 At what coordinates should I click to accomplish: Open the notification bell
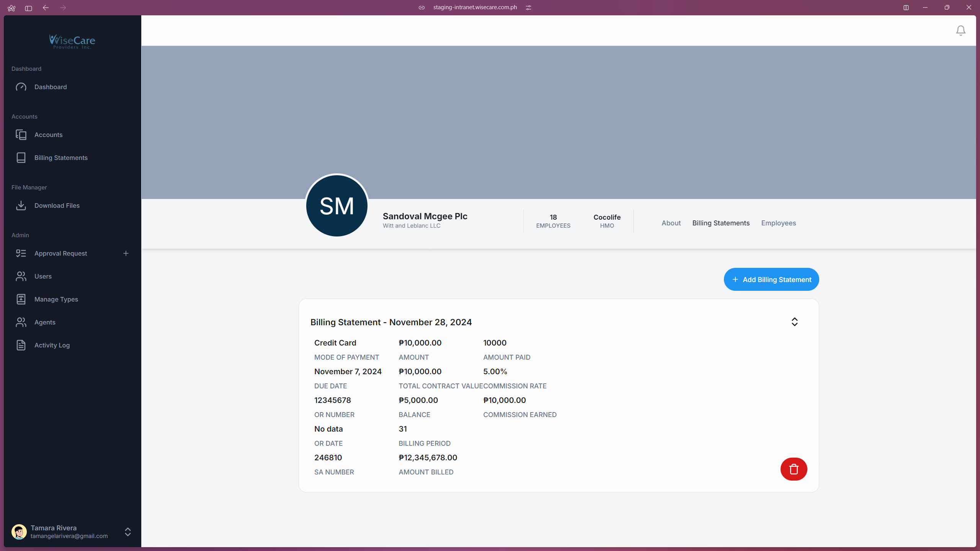click(960, 30)
